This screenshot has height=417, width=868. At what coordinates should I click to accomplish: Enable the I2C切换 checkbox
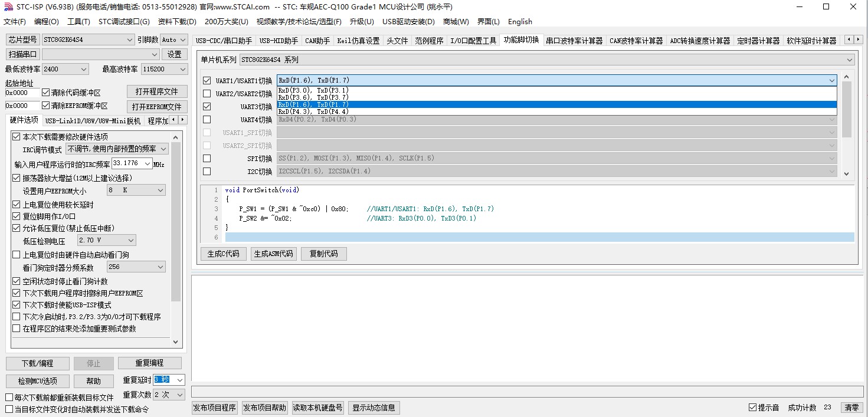tap(207, 172)
